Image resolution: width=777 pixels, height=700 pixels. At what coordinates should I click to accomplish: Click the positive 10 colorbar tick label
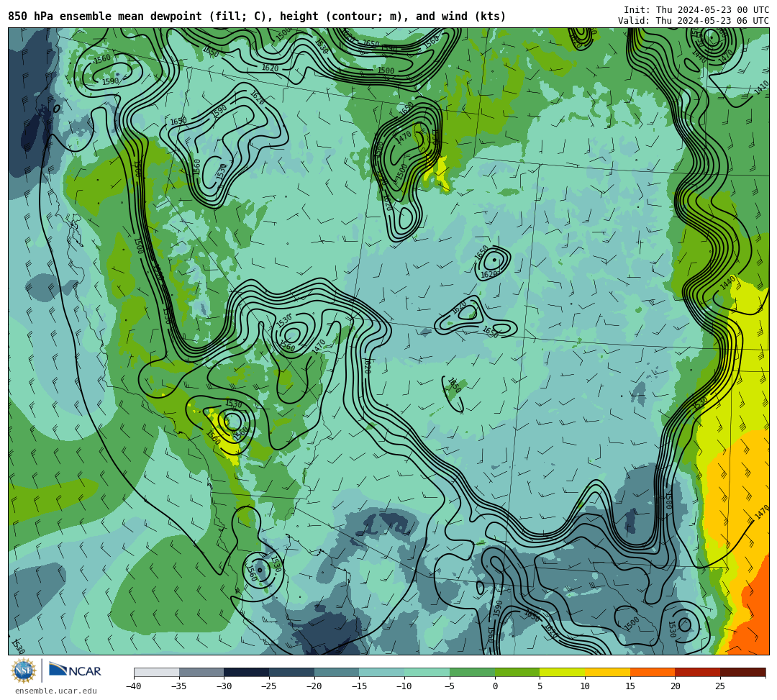585,686
